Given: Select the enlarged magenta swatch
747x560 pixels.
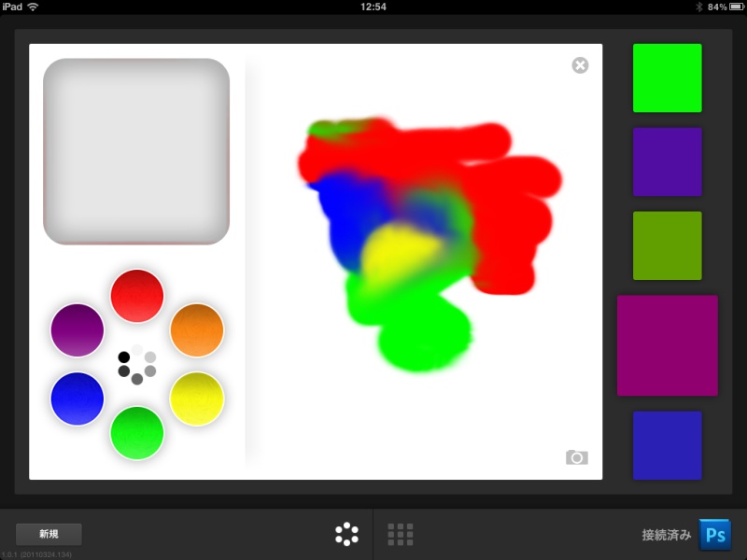Looking at the screenshot, I should click(x=668, y=344).
